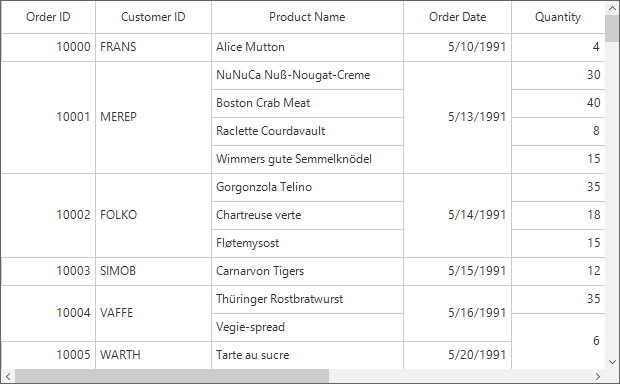The width and height of the screenshot is (620, 384).
Task: Sort by the Customer ID column header
Action: point(153,17)
